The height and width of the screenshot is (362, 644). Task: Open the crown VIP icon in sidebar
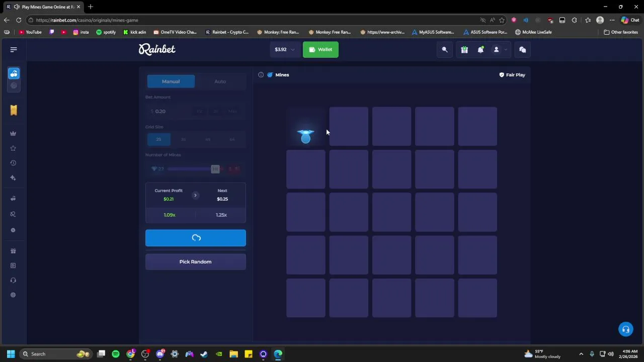coord(13,133)
